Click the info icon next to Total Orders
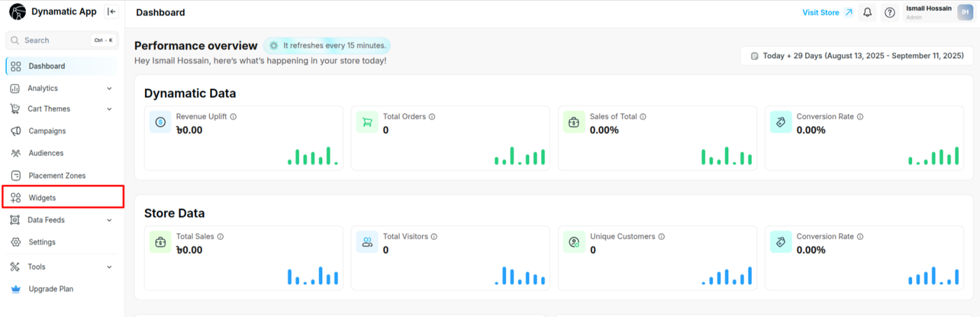The height and width of the screenshot is (317, 980). tap(433, 117)
